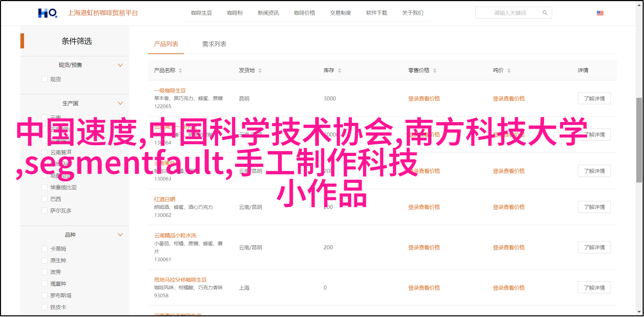Sort by 吨价 column arrows
The width and height of the screenshot is (644, 317).
(509, 70)
